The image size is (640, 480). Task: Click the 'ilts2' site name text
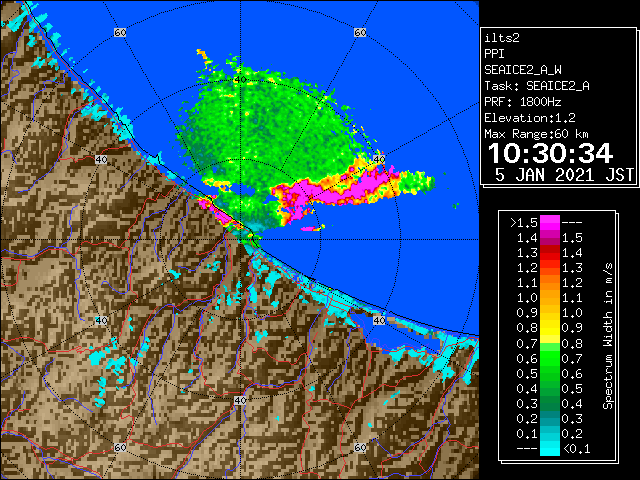(x=502, y=38)
